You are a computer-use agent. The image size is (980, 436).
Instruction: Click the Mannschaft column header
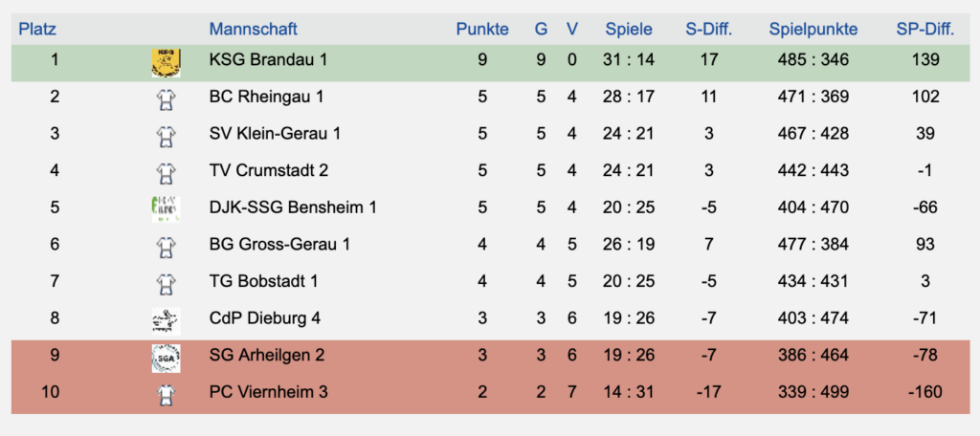tap(253, 29)
